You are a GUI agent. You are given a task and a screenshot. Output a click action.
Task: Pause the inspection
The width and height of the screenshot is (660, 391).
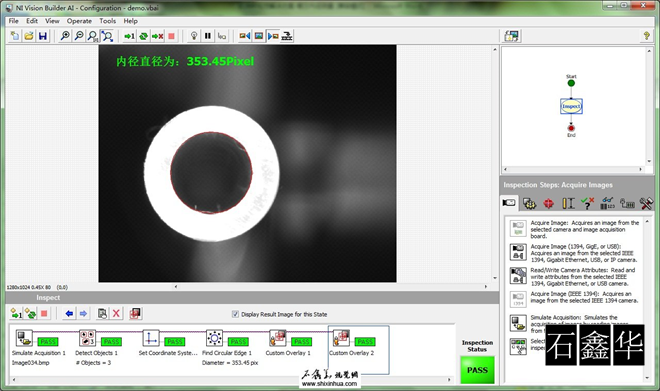[x=208, y=36]
